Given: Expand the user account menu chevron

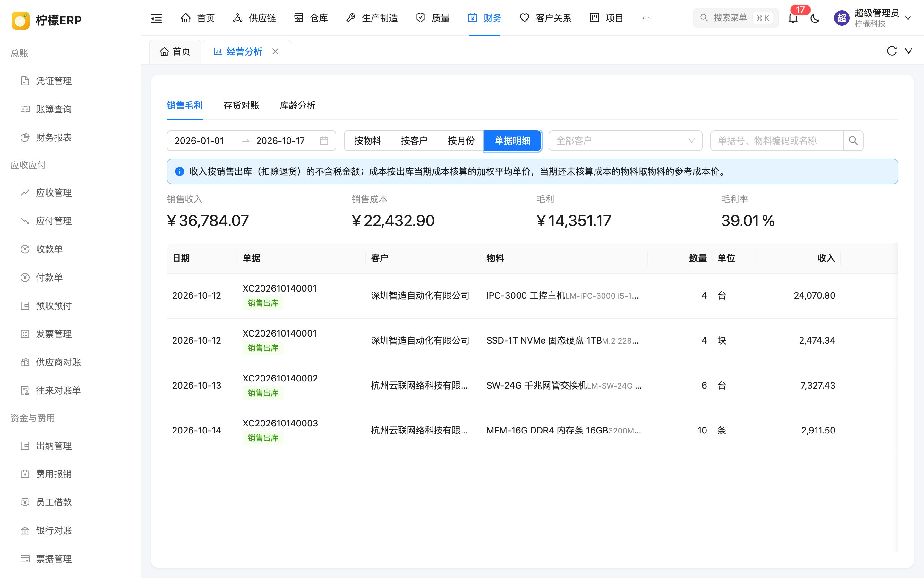Looking at the screenshot, I should pyautogui.click(x=908, y=18).
